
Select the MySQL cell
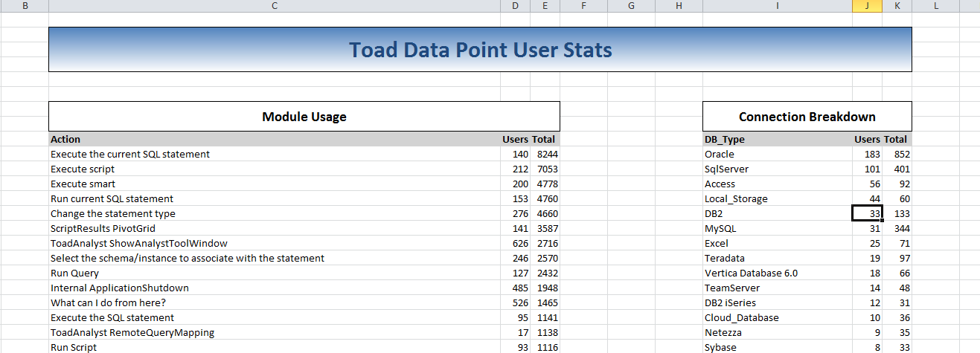pos(777,228)
